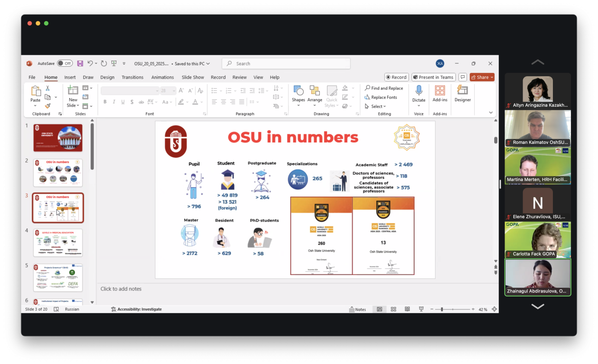
Task: Open the Select dropdown in Editing
Action: pyautogui.click(x=376, y=106)
